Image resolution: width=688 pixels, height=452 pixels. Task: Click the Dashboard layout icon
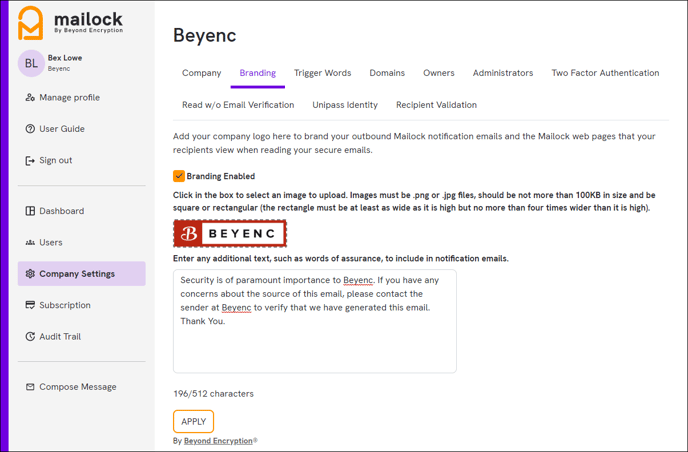tap(30, 211)
